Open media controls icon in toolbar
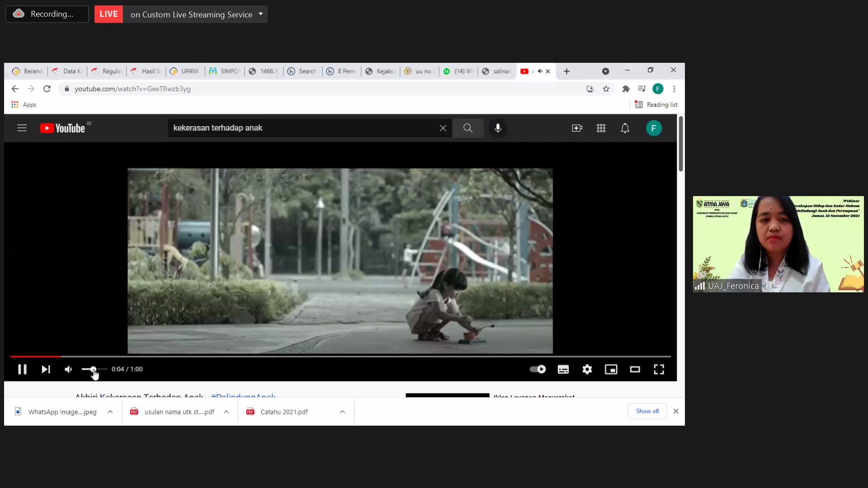Screen dimensions: 868x488 click(642, 89)
